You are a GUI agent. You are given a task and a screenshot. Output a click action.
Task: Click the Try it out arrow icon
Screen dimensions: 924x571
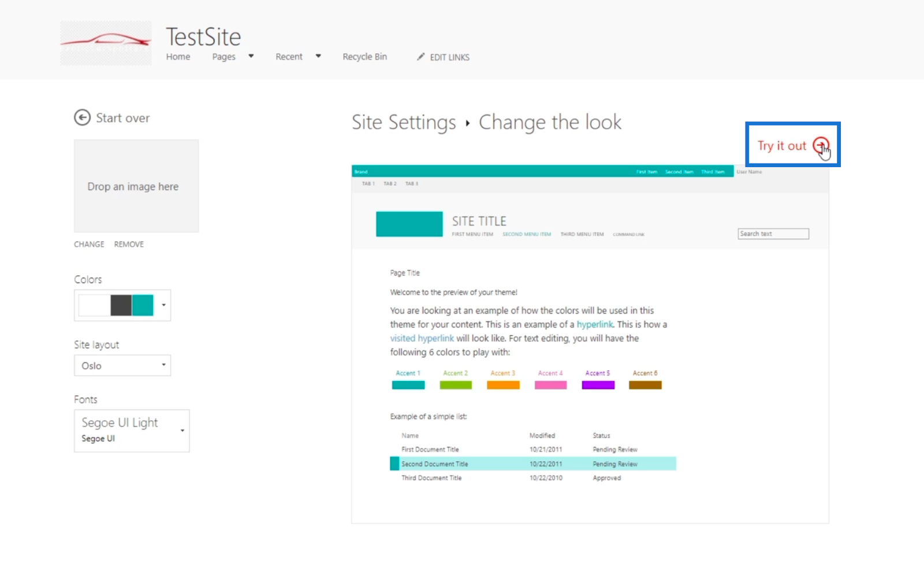pos(821,146)
